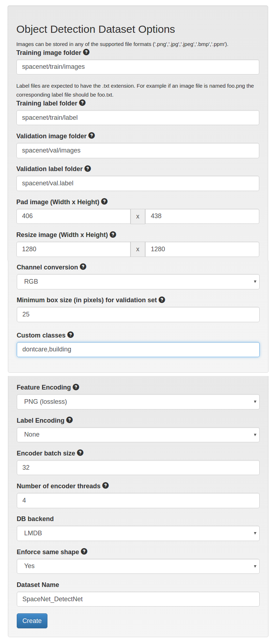This screenshot has width=275, height=644.
Task: Click help icon beside Training label folder
Action: click(82, 103)
